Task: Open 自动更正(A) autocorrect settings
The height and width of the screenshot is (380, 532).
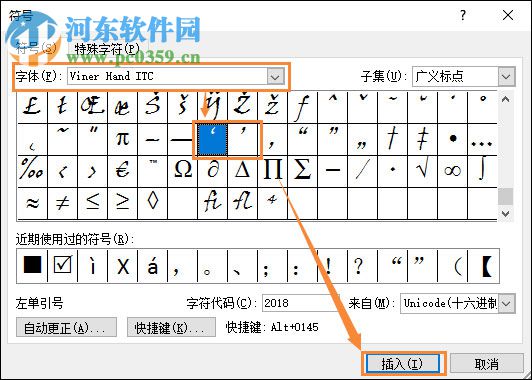Action: click(x=66, y=327)
